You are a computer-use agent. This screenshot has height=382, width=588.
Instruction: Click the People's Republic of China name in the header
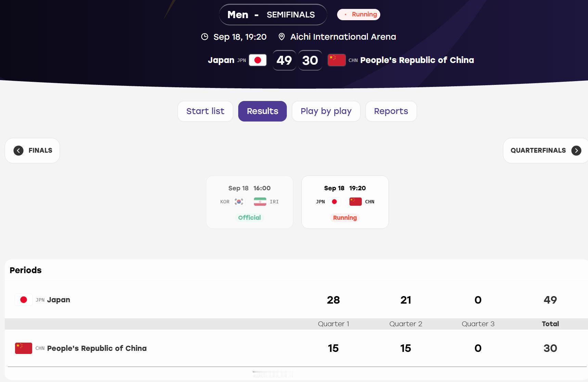(417, 60)
